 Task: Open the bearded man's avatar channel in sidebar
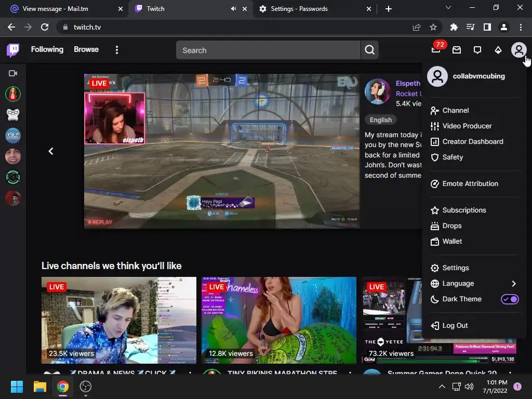[x=13, y=156]
